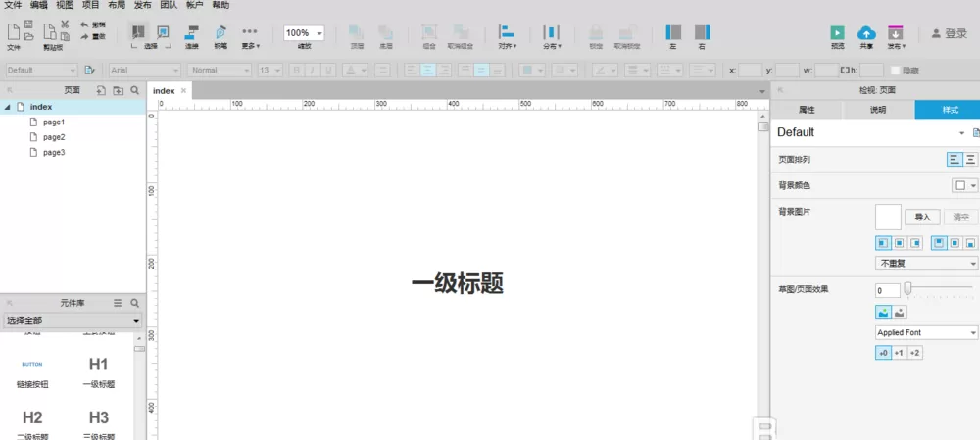Set page alignment to center
This screenshot has width=980, height=440.
970,160
